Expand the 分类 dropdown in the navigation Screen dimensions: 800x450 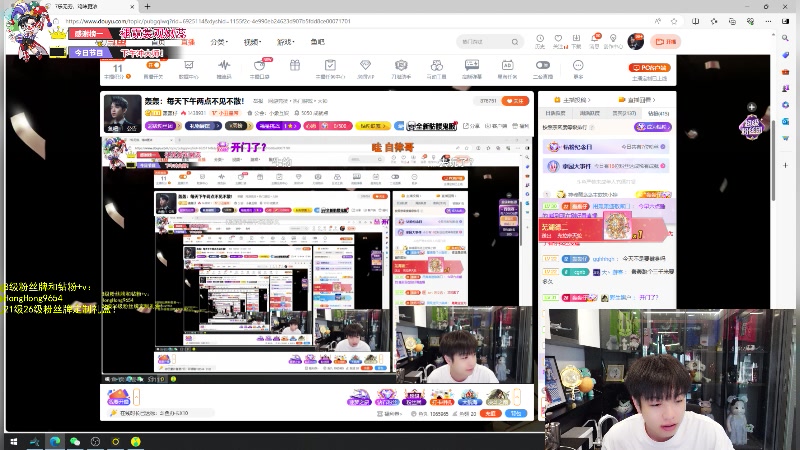(x=219, y=42)
